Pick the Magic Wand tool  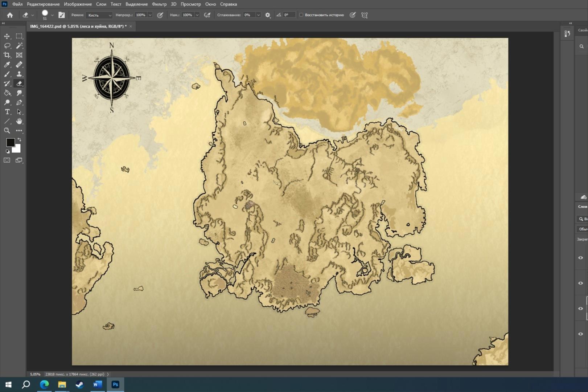coord(19,46)
